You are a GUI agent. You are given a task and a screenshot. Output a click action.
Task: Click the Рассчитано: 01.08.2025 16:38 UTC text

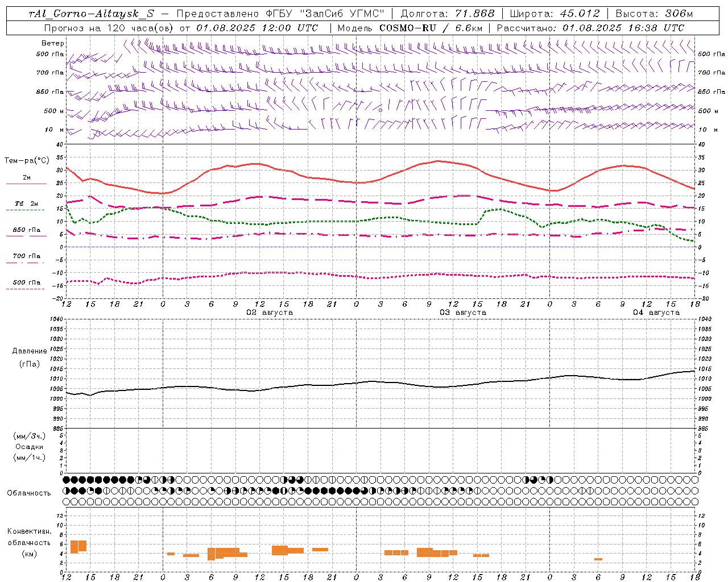click(591, 28)
